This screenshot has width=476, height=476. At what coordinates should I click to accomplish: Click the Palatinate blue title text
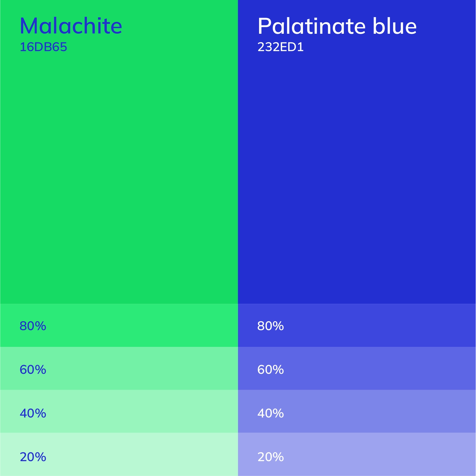click(337, 26)
